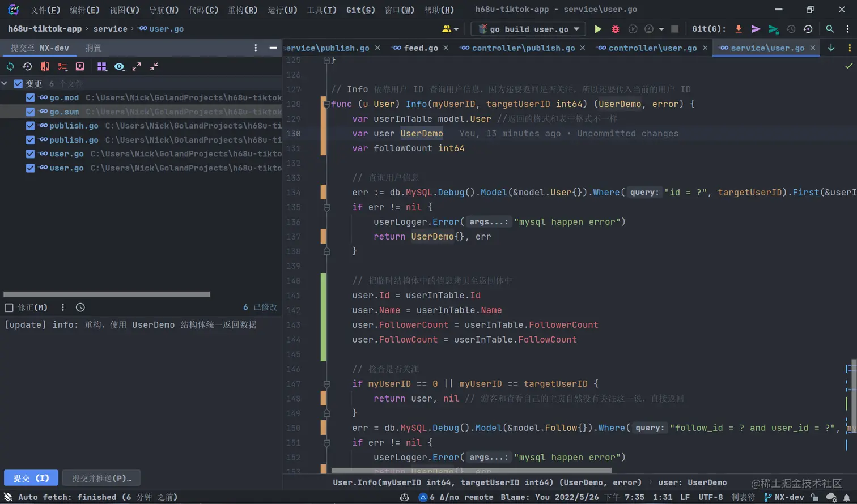Open the 文件(F) menu

45,10
